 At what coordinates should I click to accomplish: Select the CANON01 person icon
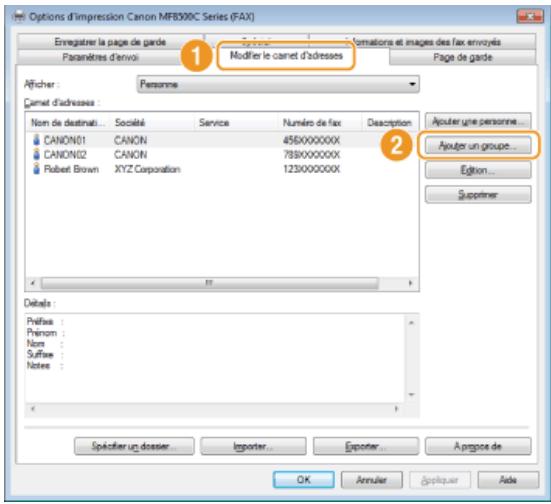pos(36,140)
